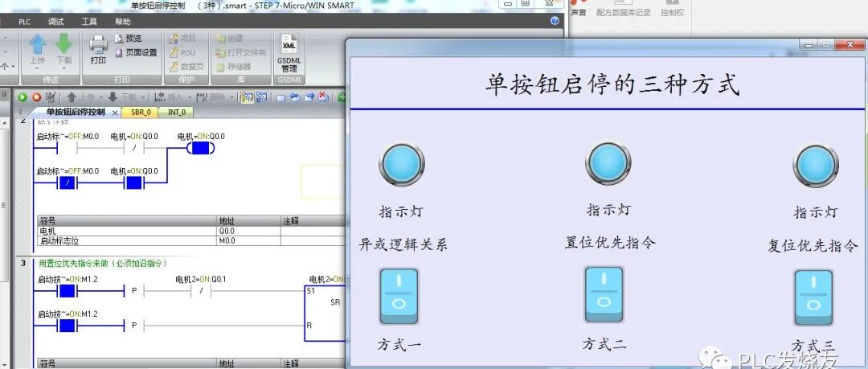This screenshot has height=369, width=868.
Task: Expand the ribbon Upload dropdown arrow
Action: coord(37,68)
